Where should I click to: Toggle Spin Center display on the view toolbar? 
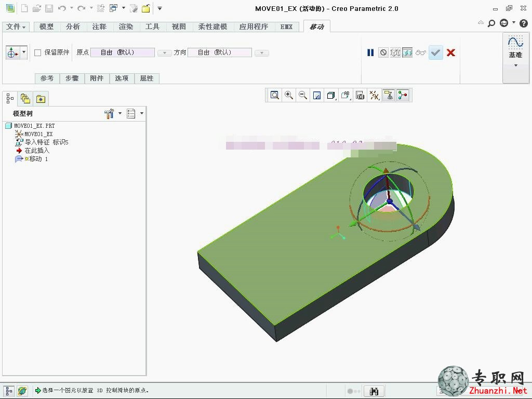click(x=403, y=96)
